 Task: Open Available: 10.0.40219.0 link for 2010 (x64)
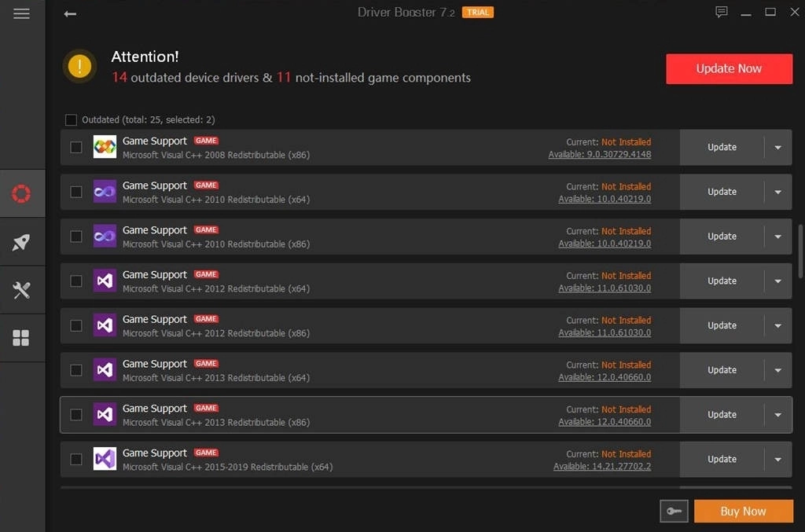[x=605, y=199]
